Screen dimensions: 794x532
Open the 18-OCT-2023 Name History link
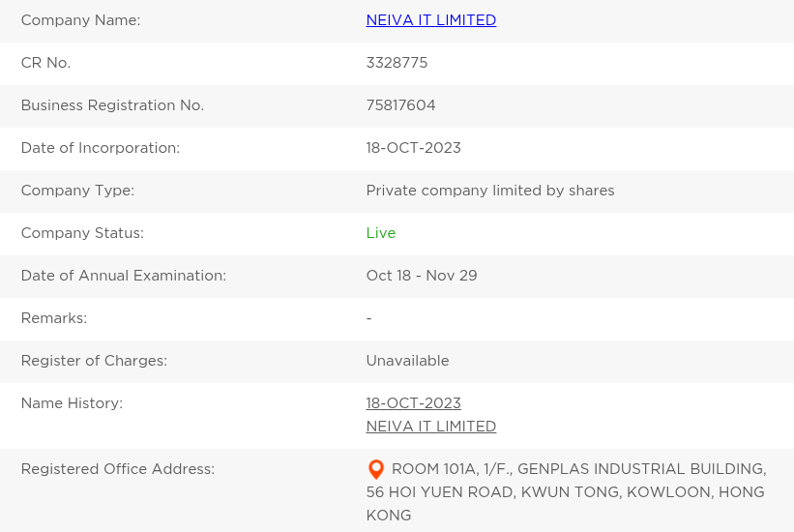413,403
